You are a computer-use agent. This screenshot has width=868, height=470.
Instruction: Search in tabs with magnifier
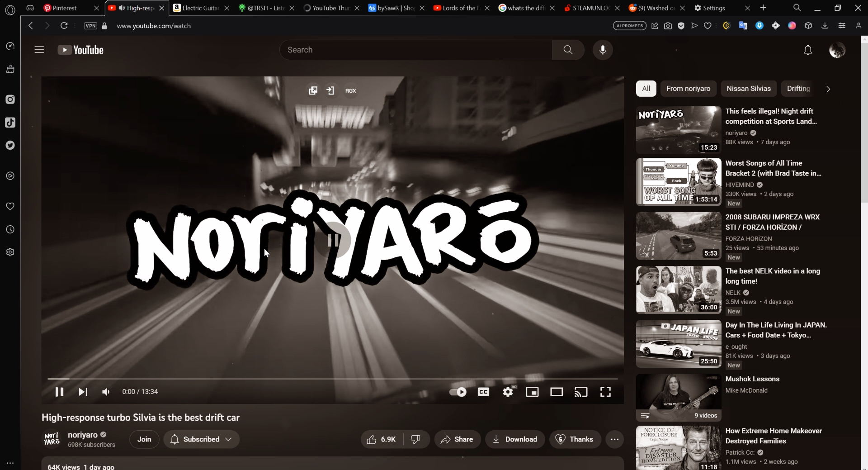pyautogui.click(x=797, y=8)
